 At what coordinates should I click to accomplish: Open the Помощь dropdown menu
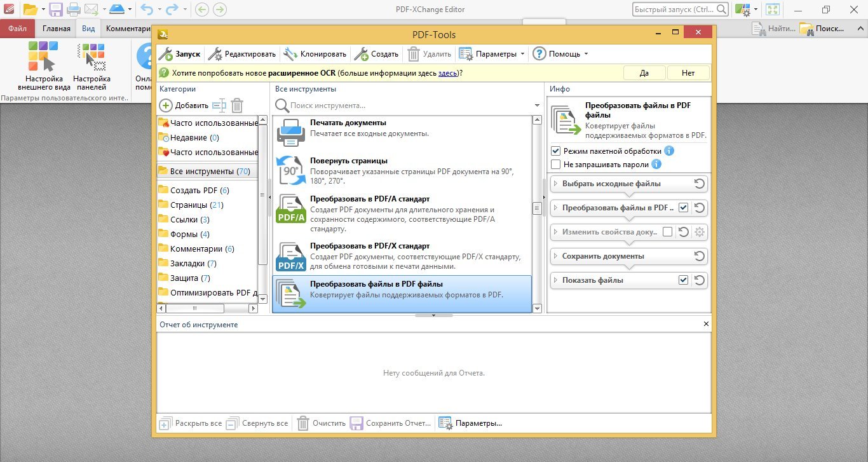[x=586, y=54]
